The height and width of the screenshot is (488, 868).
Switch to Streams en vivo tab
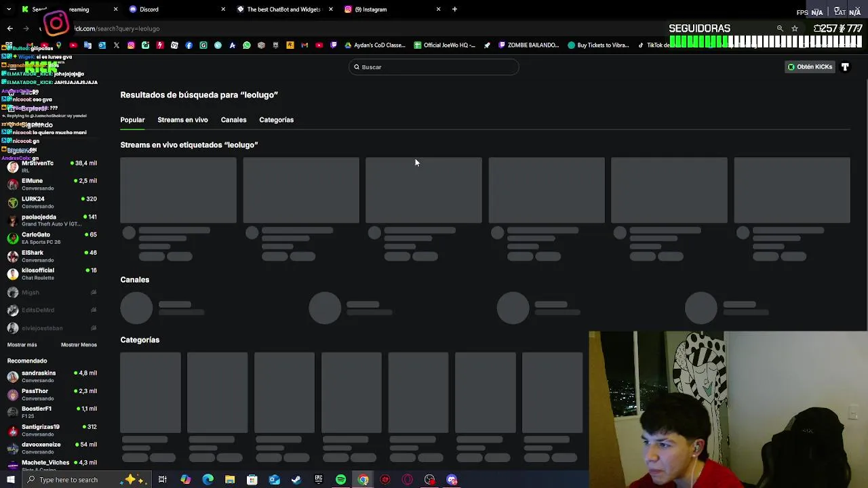[x=182, y=120]
